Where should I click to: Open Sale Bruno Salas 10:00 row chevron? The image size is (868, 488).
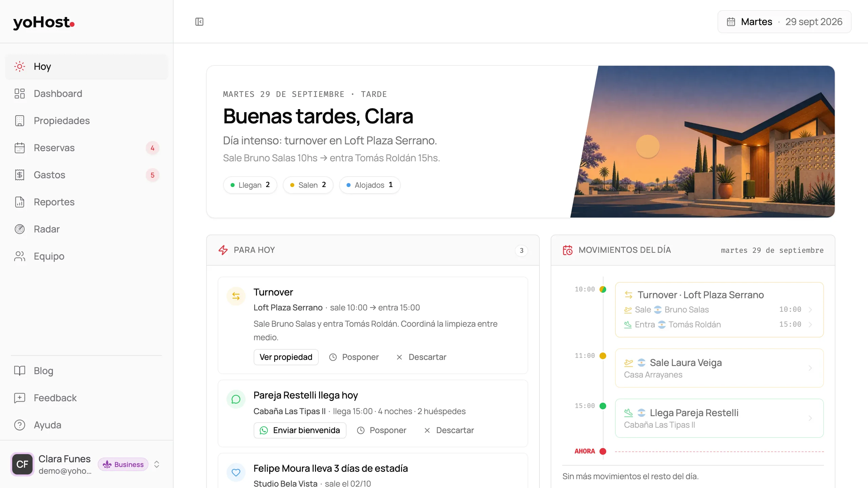[x=810, y=309]
